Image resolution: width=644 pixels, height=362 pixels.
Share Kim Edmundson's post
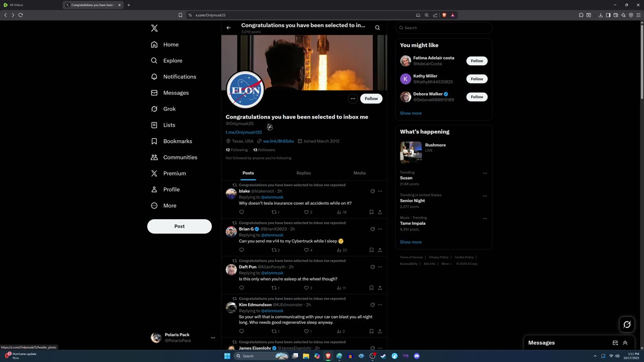pyautogui.click(x=380, y=331)
